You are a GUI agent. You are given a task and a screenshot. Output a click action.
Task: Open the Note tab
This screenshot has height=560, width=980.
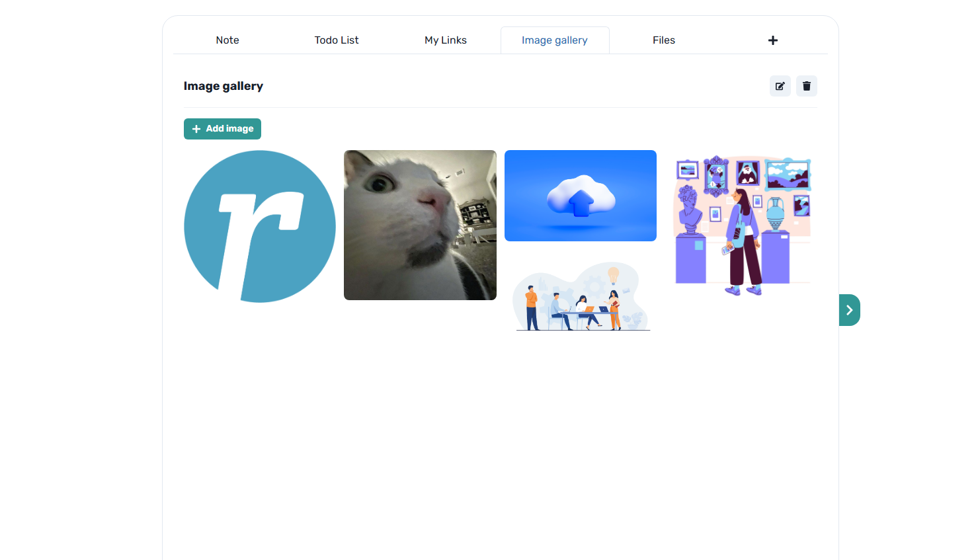(227, 40)
